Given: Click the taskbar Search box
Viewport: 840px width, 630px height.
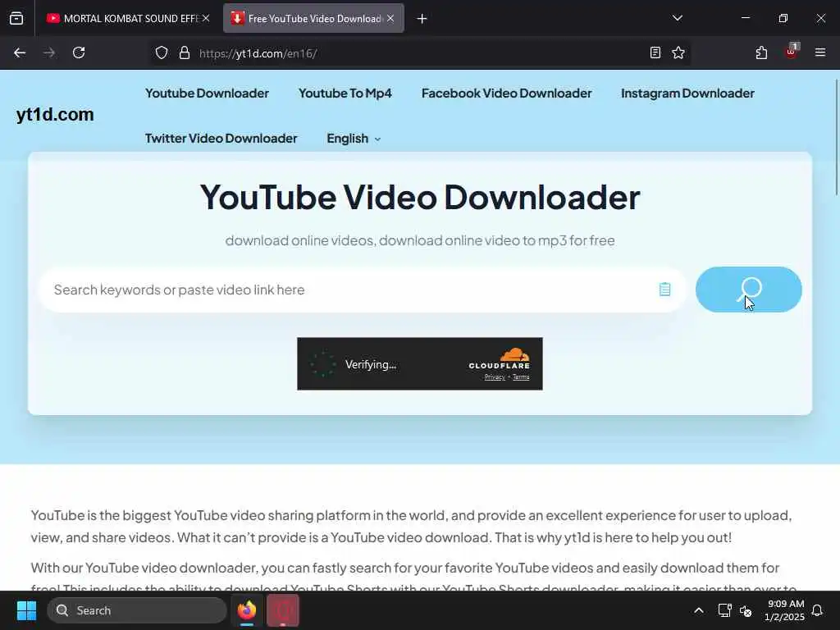Looking at the screenshot, I should pyautogui.click(x=137, y=610).
